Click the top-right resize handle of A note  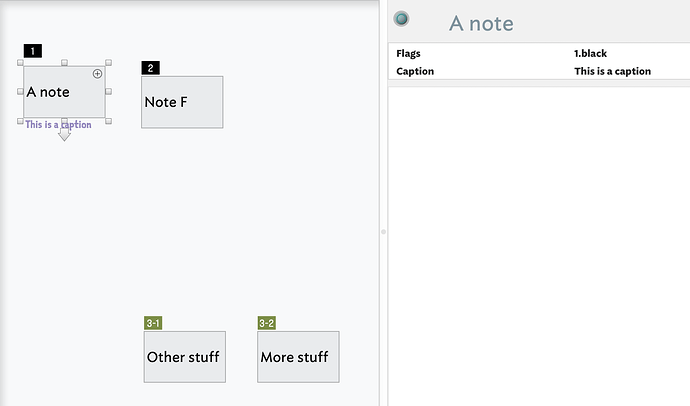pos(108,62)
